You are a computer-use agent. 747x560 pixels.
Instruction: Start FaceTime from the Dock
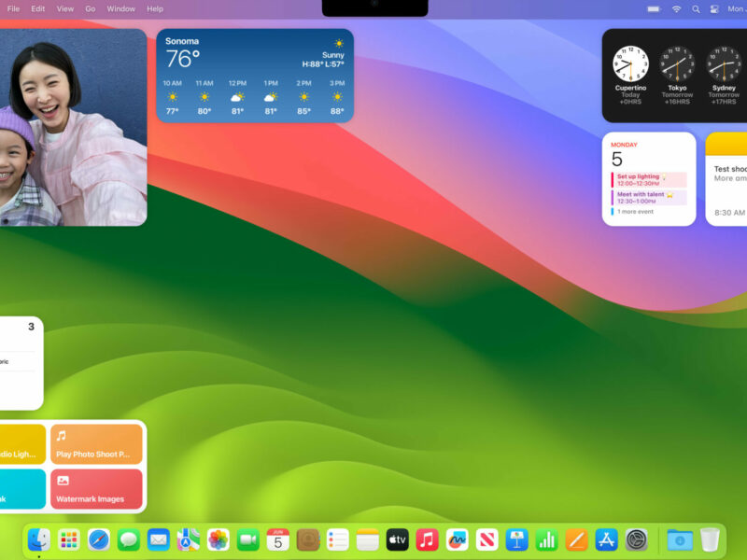(248, 540)
